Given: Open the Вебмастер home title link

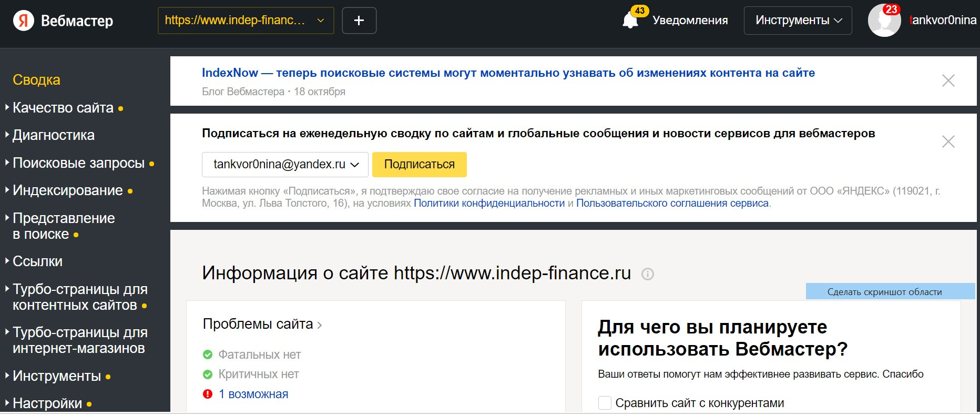Looking at the screenshot, I should (x=77, y=21).
